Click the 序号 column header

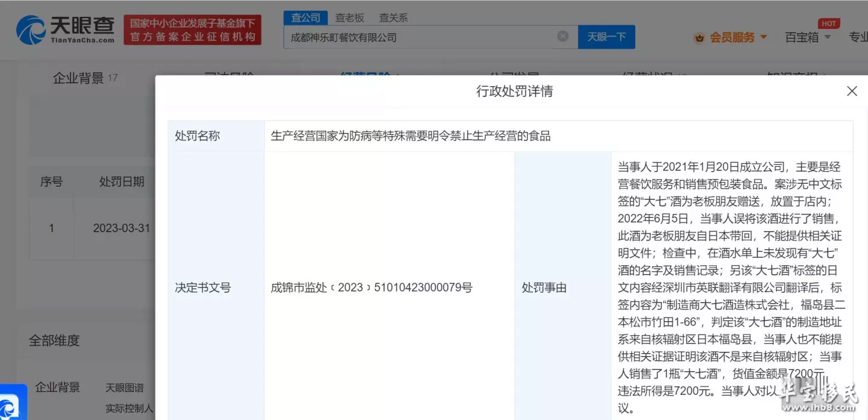point(51,181)
